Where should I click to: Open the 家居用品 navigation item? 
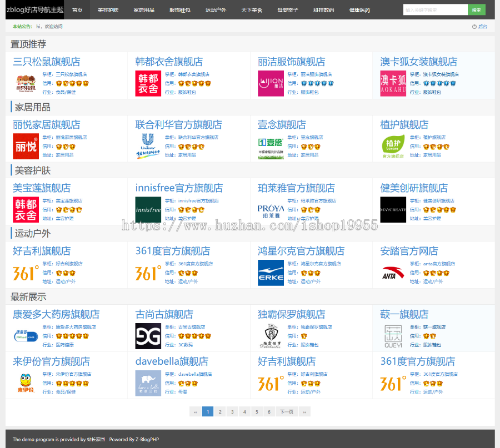144,10
